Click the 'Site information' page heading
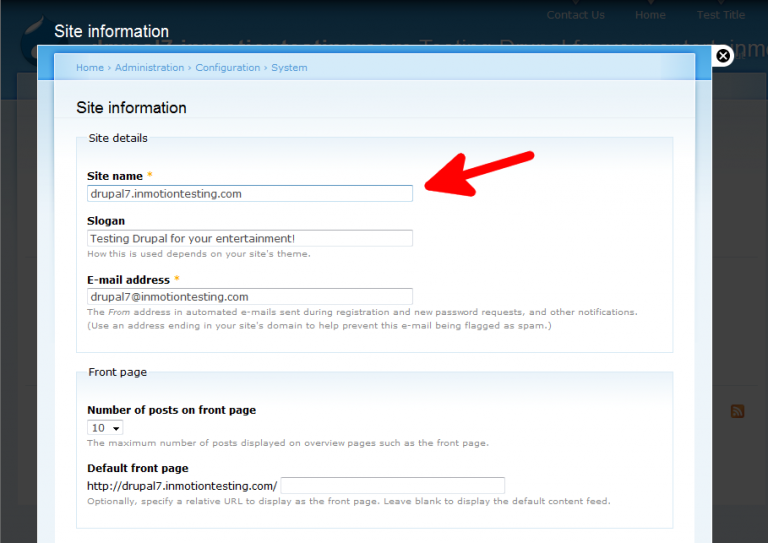The image size is (768, 543). (131, 108)
